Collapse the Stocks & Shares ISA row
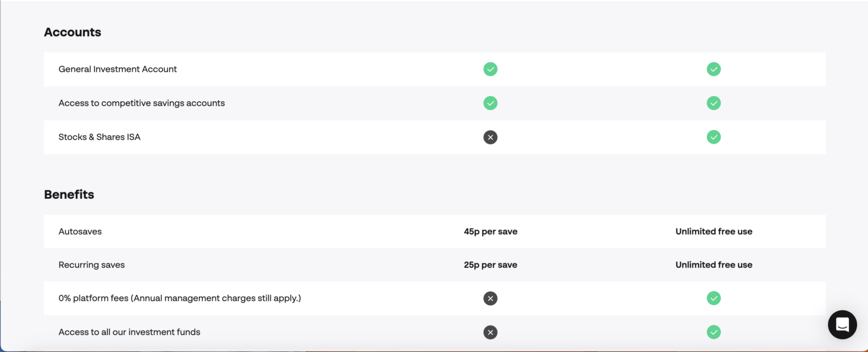 pos(99,137)
